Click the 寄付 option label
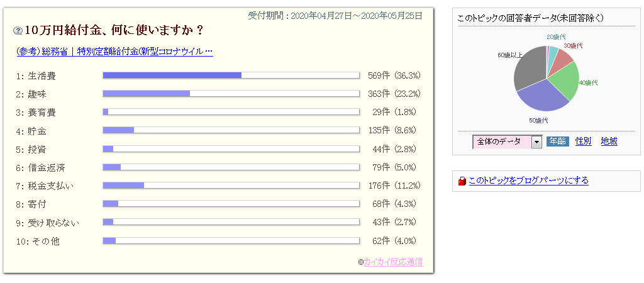This screenshot has width=644, height=283. (37, 204)
